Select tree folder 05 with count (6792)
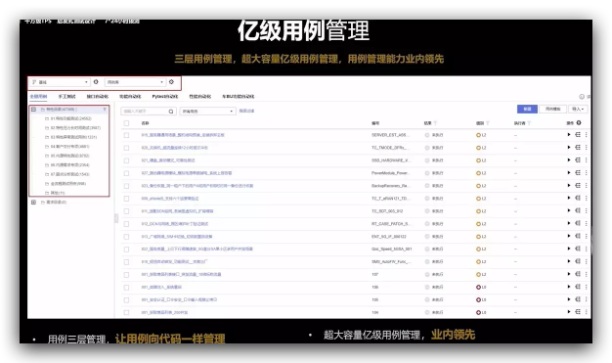The height and width of the screenshot is (363, 612). click(x=70, y=155)
